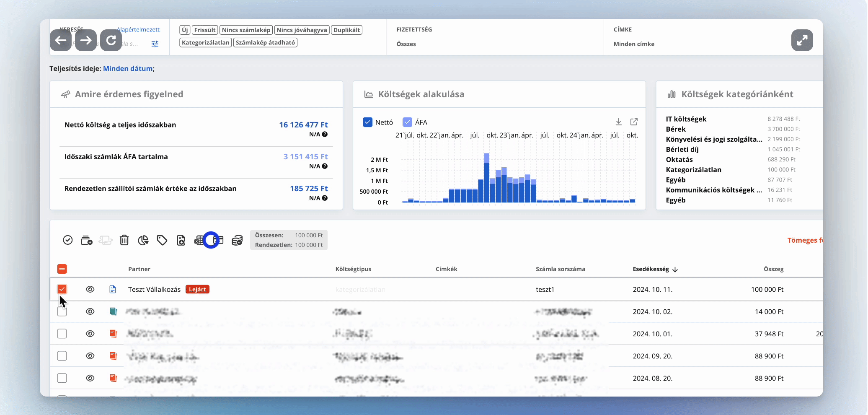868x415 pixels.
Task: Clear selection with the header minus checkbox
Action: click(x=62, y=269)
